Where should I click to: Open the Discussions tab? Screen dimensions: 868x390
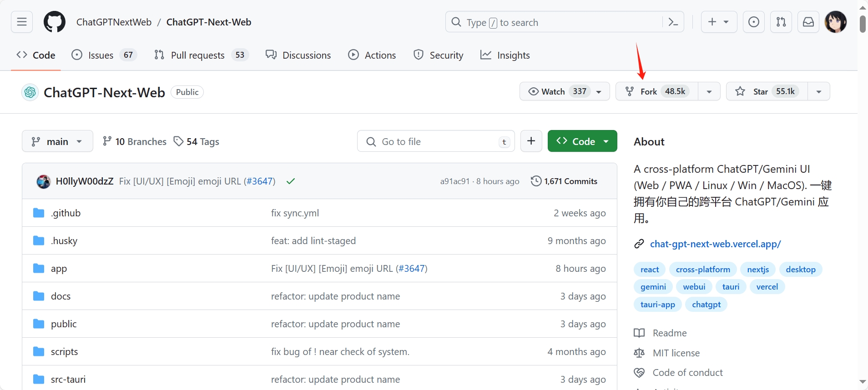tap(298, 55)
